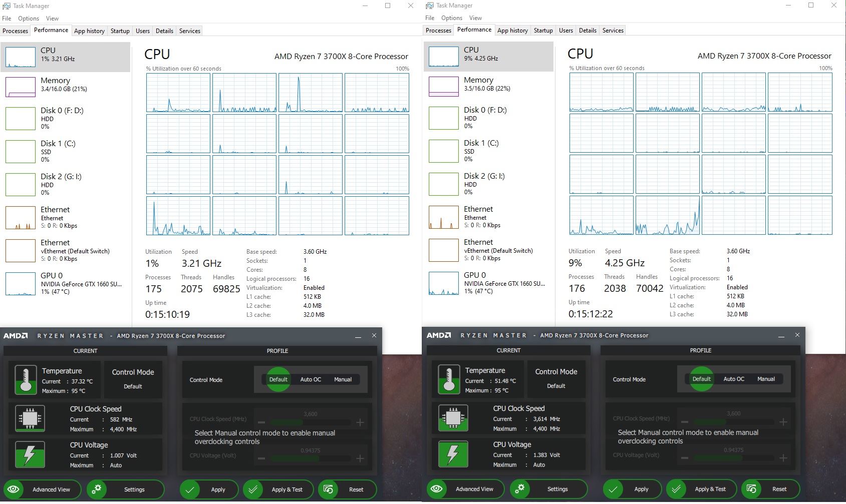846x504 pixels.
Task: Select vEthernet (Default Switch) in left Task Manager
Action: [66, 250]
